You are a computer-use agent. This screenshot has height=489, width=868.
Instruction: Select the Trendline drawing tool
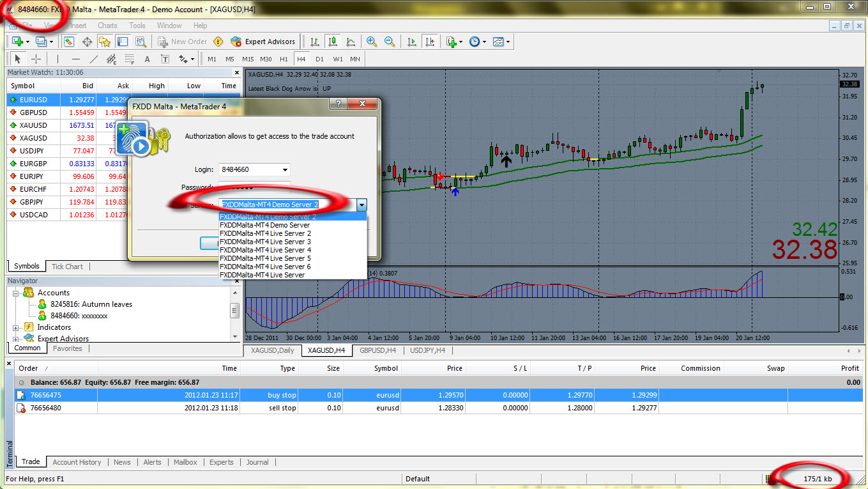[x=93, y=59]
